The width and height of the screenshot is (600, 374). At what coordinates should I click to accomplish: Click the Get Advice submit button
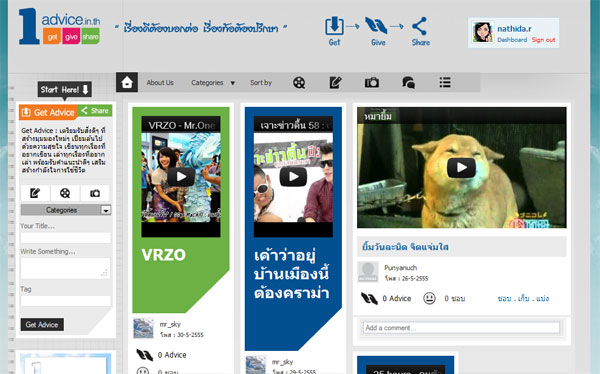click(x=42, y=325)
